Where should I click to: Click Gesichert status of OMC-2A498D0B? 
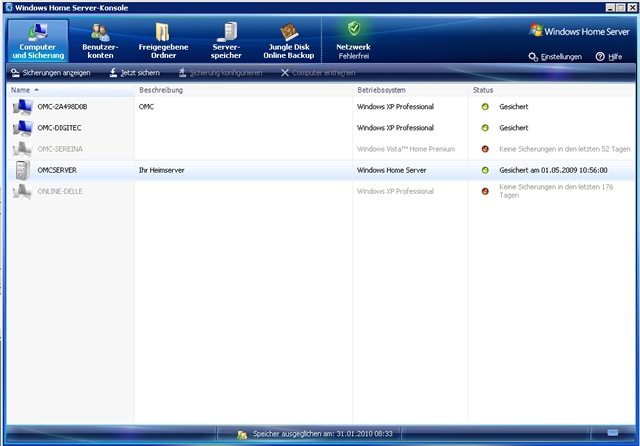click(513, 107)
